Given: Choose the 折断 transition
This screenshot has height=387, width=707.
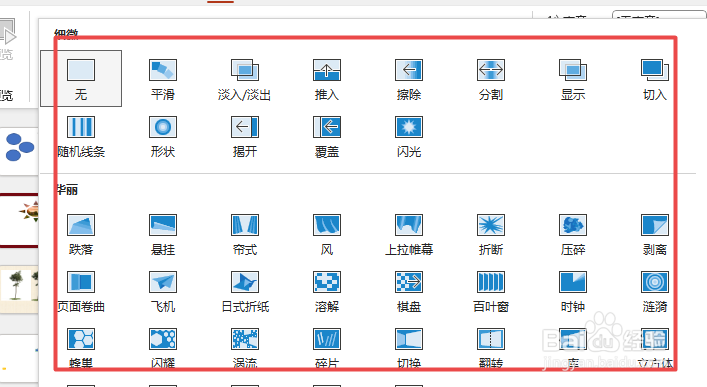Looking at the screenshot, I should coord(491,234).
